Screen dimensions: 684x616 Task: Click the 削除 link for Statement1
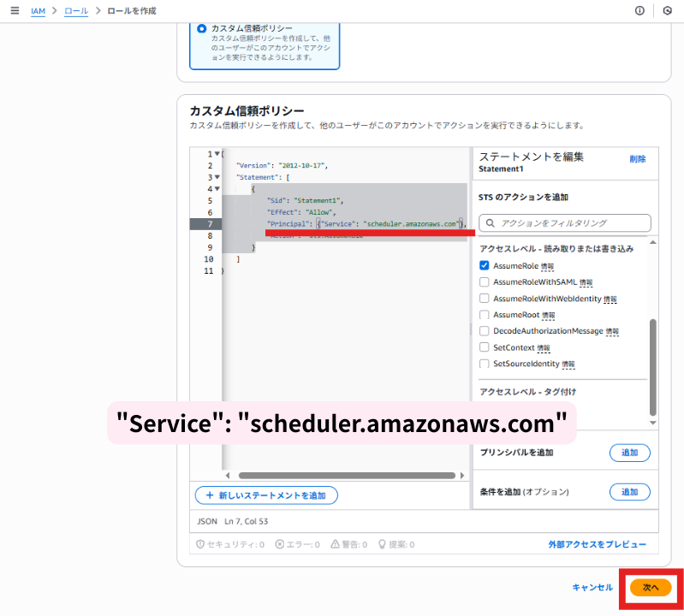pyautogui.click(x=637, y=159)
